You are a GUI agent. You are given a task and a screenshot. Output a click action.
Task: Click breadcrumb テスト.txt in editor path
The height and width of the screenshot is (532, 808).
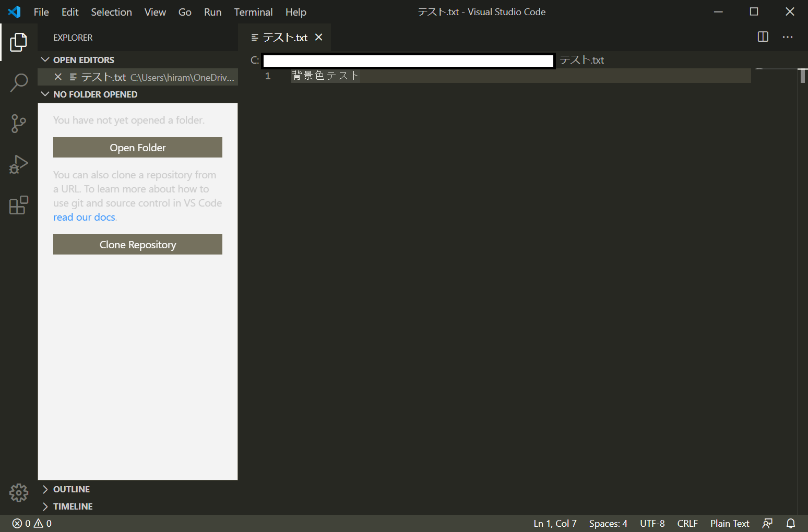[582, 60]
